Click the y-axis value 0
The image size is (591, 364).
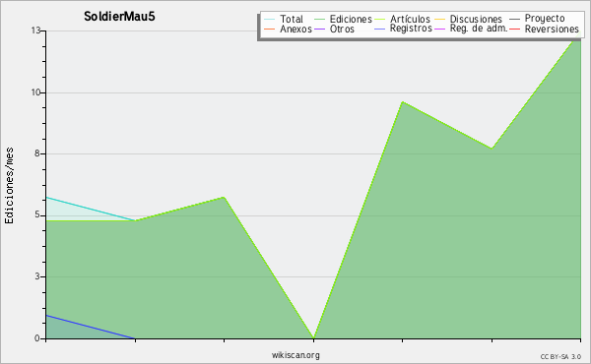[37, 338]
